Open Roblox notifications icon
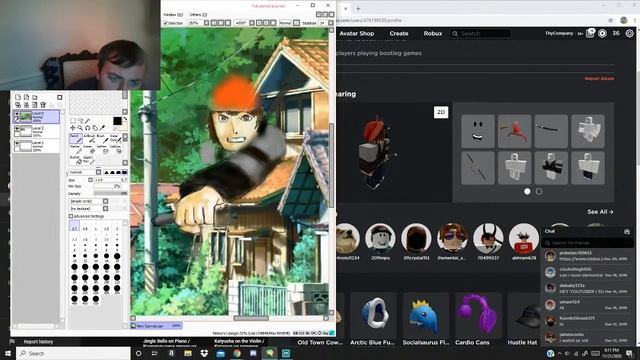Screen dimensions: 640x360 (590, 33)
